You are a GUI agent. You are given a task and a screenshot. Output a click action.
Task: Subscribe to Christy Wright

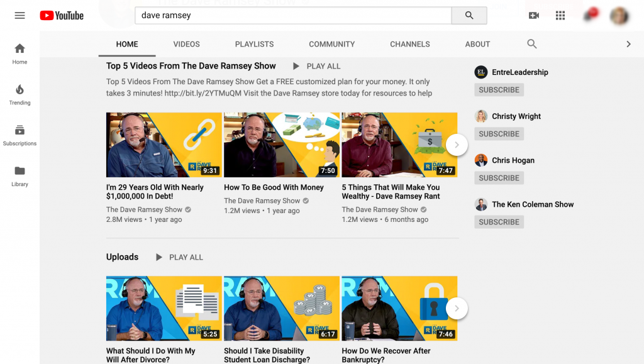click(499, 134)
